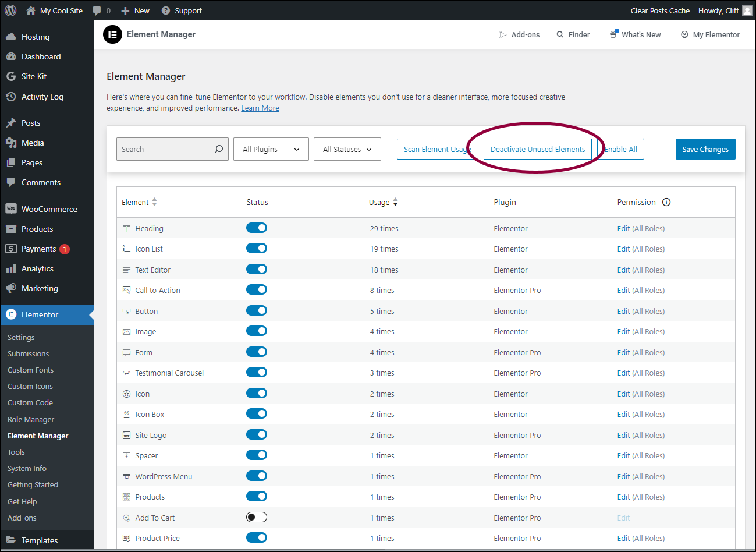
Task: Click the WordPress Menu element icon
Action: [126, 476]
